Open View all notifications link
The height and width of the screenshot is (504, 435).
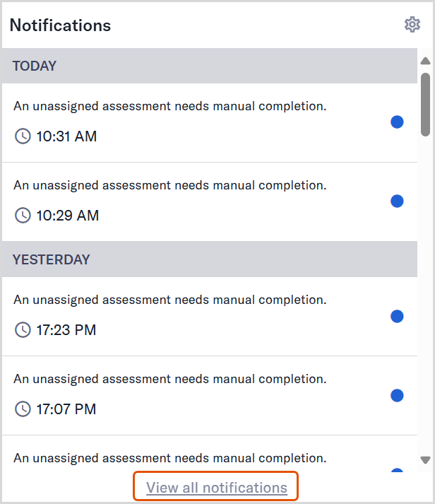216,488
